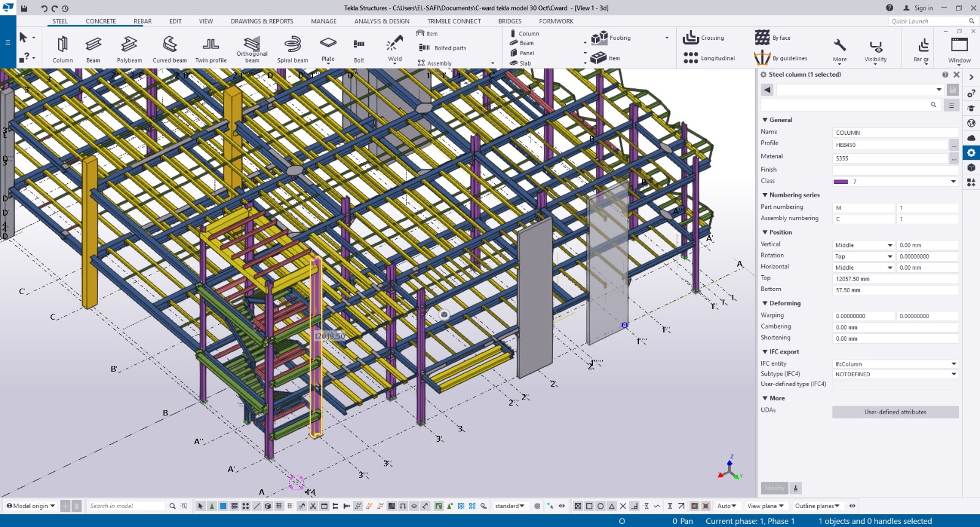
Task: Open the IFC entity dropdown
Action: [954, 364]
